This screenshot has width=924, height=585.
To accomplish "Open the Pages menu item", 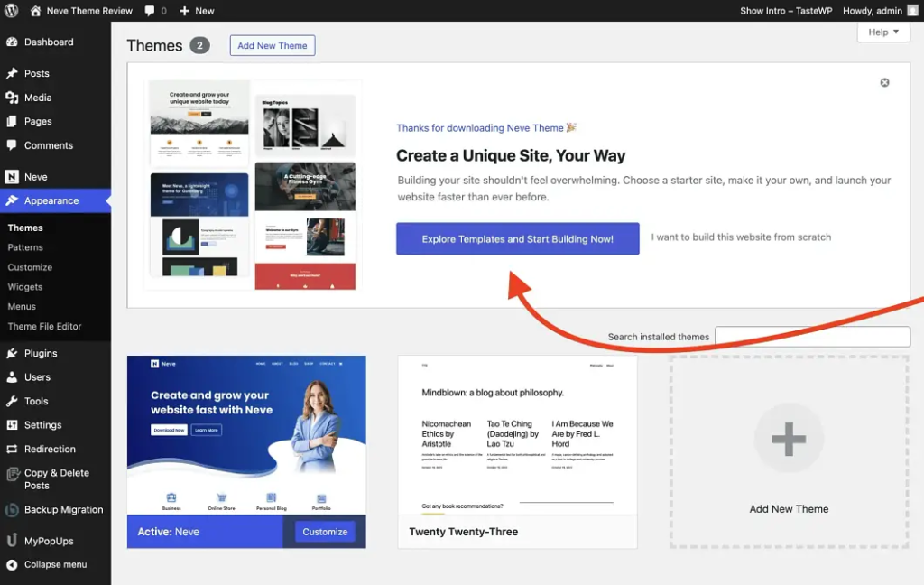I will pos(38,121).
